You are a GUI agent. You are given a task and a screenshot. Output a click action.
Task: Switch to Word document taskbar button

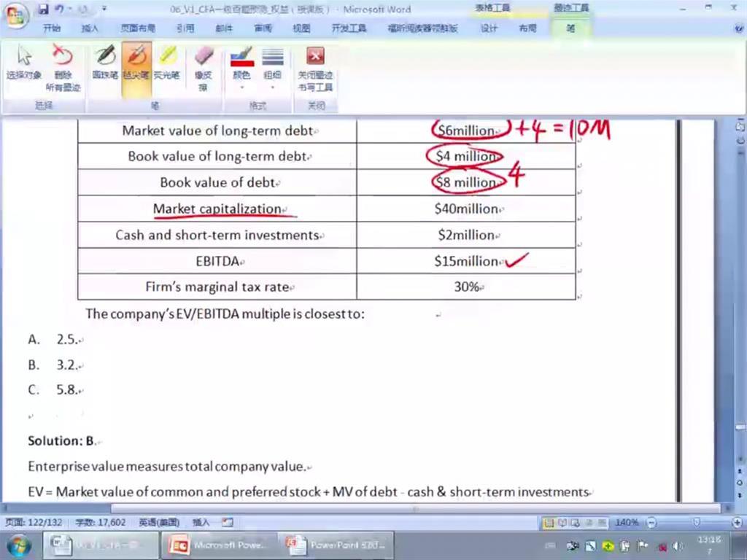click(101, 545)
